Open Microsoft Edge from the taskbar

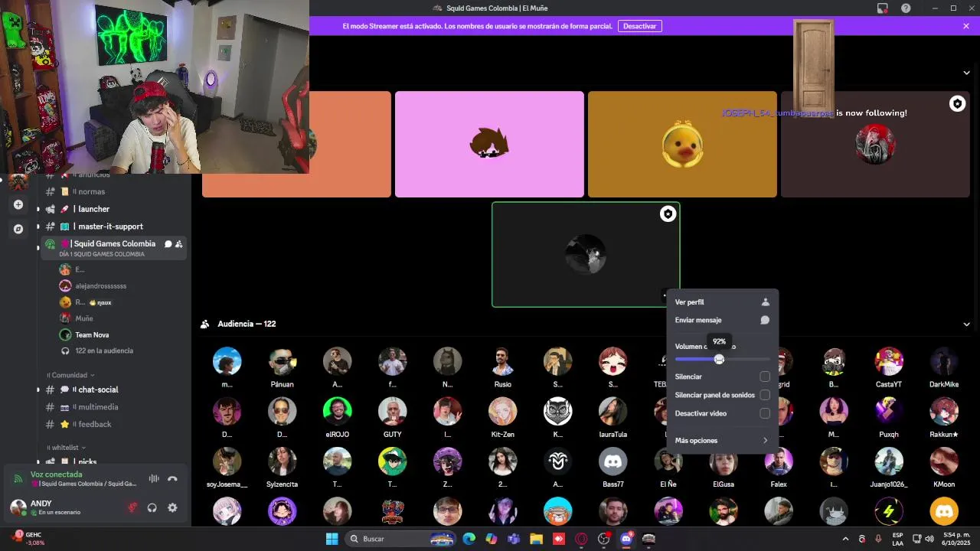(469, 539)
